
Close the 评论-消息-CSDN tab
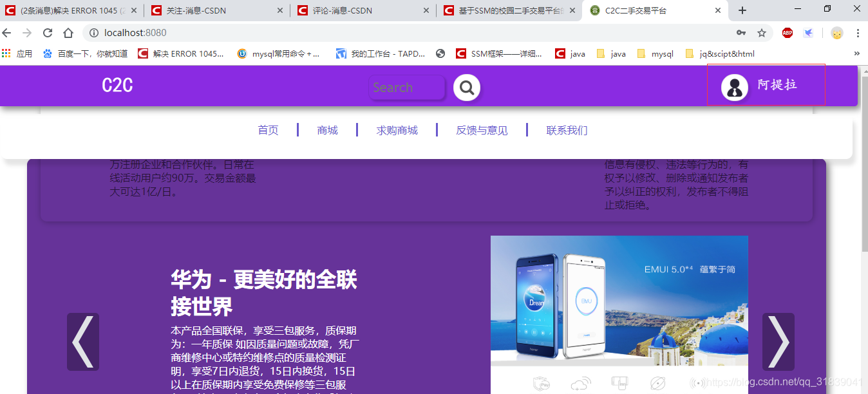point(426,10)
